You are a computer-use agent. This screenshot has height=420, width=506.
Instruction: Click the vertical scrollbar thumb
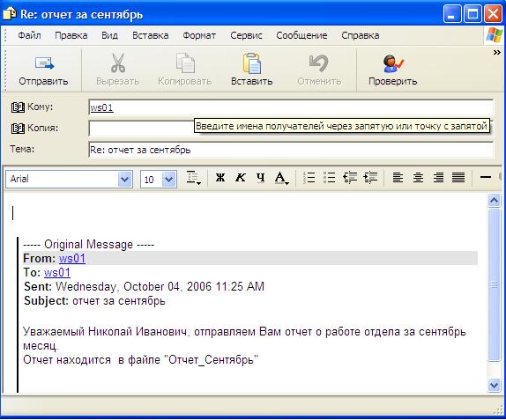(494, 285)
